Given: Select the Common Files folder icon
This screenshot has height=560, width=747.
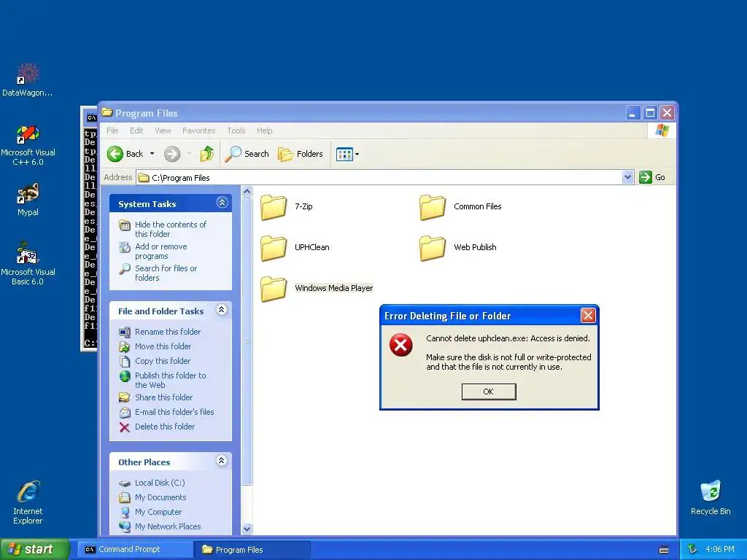Looking at the screenshot, I should tap(433, 207).
